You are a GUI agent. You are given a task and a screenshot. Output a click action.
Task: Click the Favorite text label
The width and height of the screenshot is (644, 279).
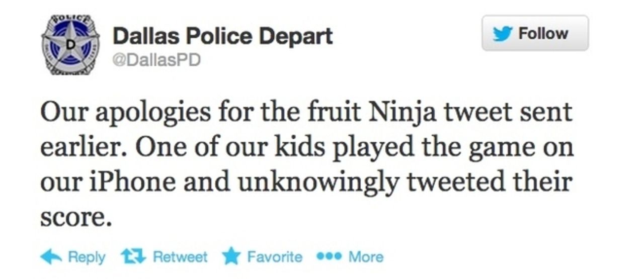(275, 257)
